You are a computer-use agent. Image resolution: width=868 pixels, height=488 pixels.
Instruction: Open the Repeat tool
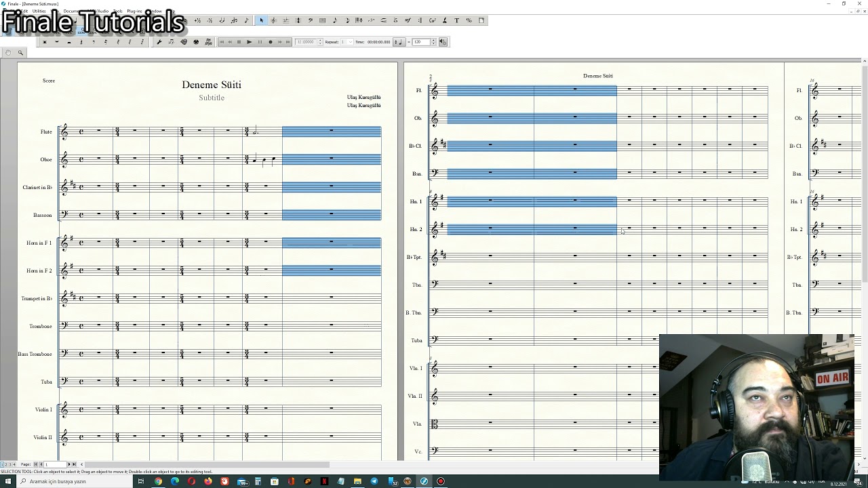coord(420,20)
